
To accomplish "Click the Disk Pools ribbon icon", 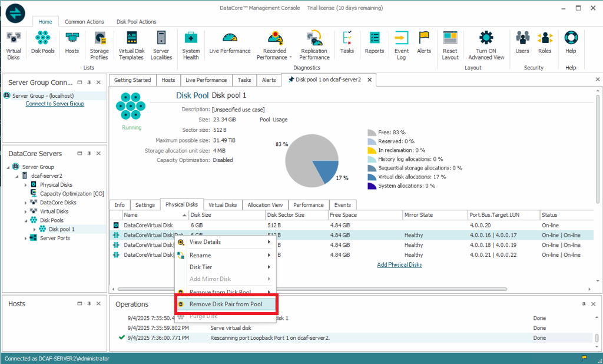I will click(42, 45).
